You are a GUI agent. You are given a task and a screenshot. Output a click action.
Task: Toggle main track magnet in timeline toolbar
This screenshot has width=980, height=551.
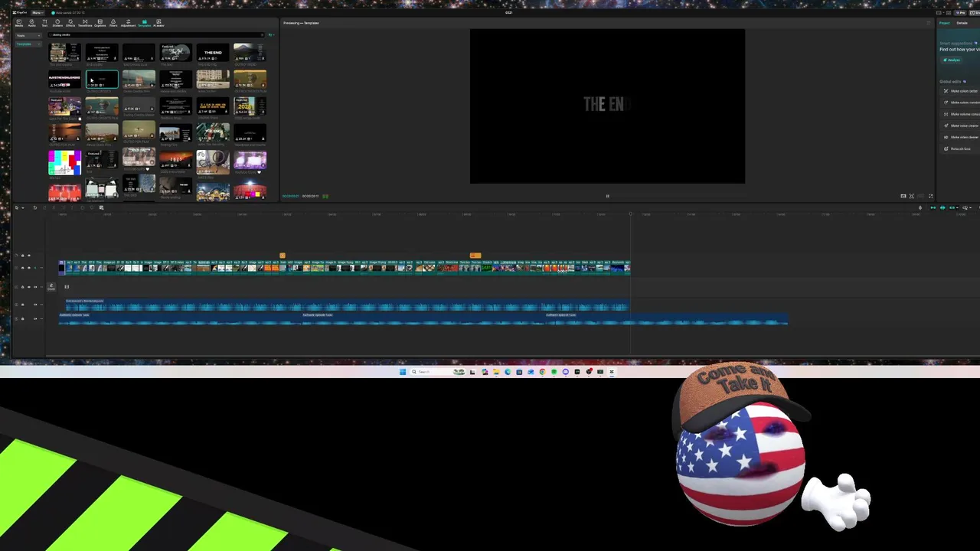(933, 207)
